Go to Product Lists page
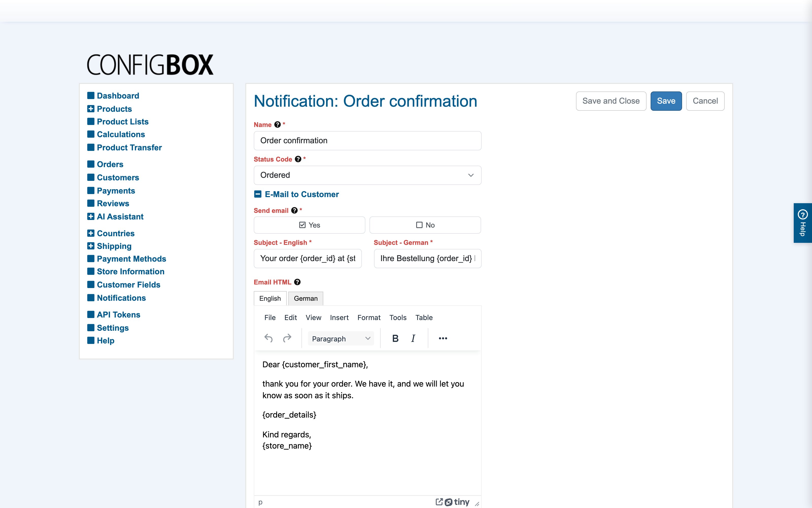812x508 pixels. click(x=123, y=122)
